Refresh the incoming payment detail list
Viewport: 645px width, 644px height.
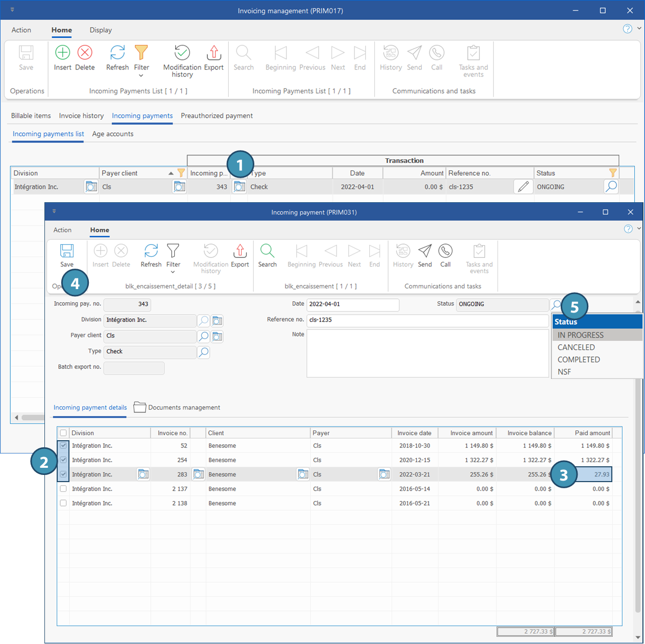click(x=151, y=251)
